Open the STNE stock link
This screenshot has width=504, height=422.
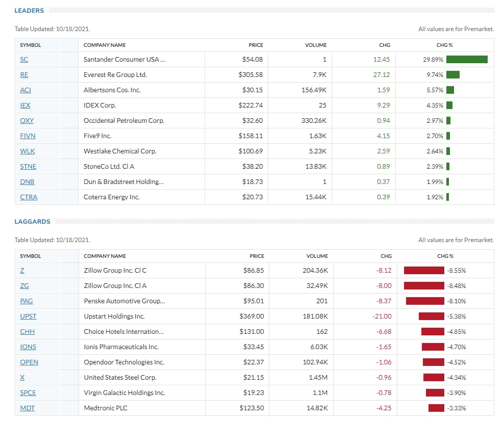[x=28, y=167]
